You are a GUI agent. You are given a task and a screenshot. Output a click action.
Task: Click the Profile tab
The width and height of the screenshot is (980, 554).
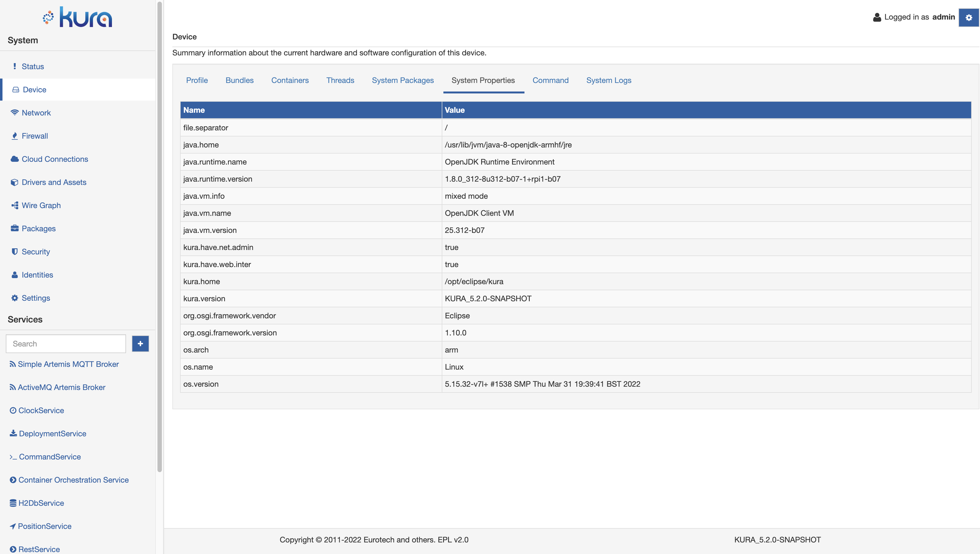click(x=197, y=80)
